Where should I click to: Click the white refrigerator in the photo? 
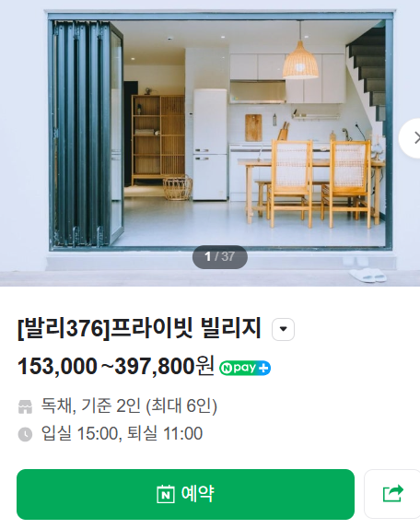tap(210, 145)
